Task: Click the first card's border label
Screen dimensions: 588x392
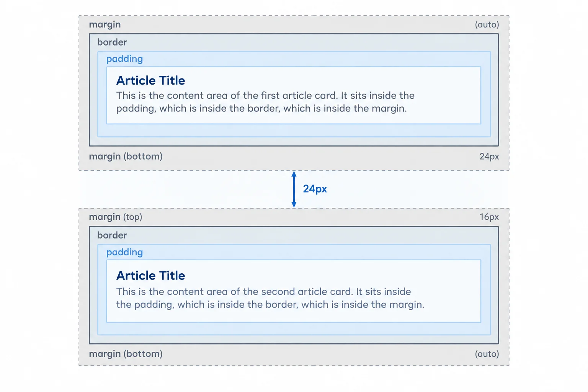Action: (112, 42)
